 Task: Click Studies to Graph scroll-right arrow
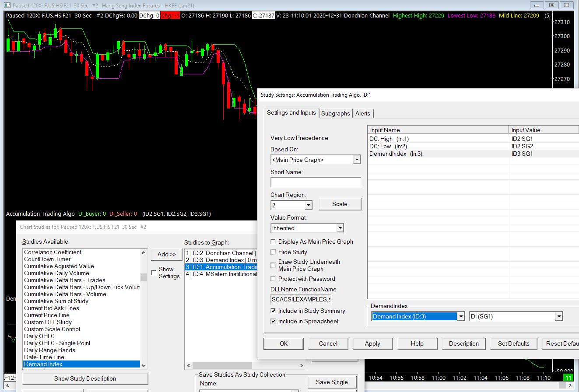[x=301, y=365]
